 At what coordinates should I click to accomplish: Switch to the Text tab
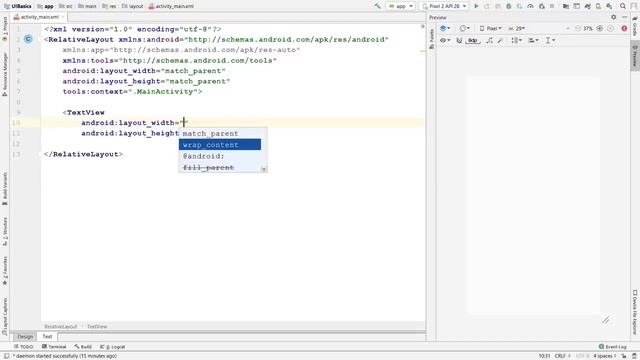click(x=47, y=337)
